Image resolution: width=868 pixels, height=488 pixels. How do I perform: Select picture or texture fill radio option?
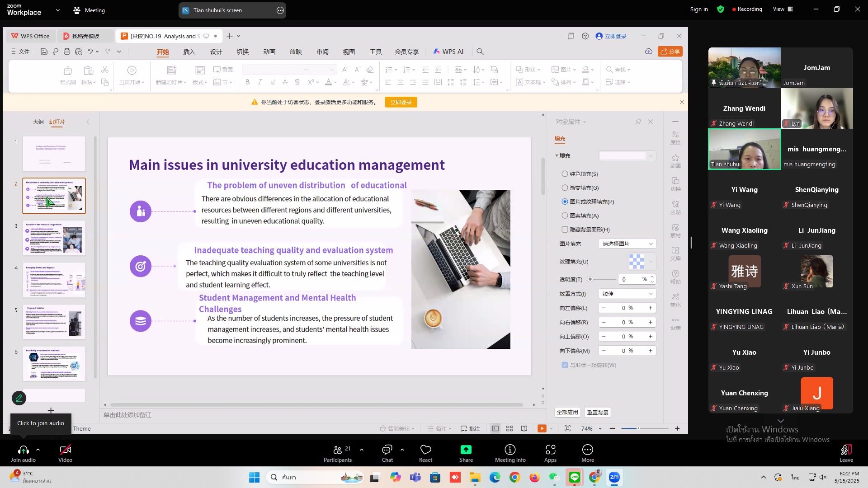(565, 202)
